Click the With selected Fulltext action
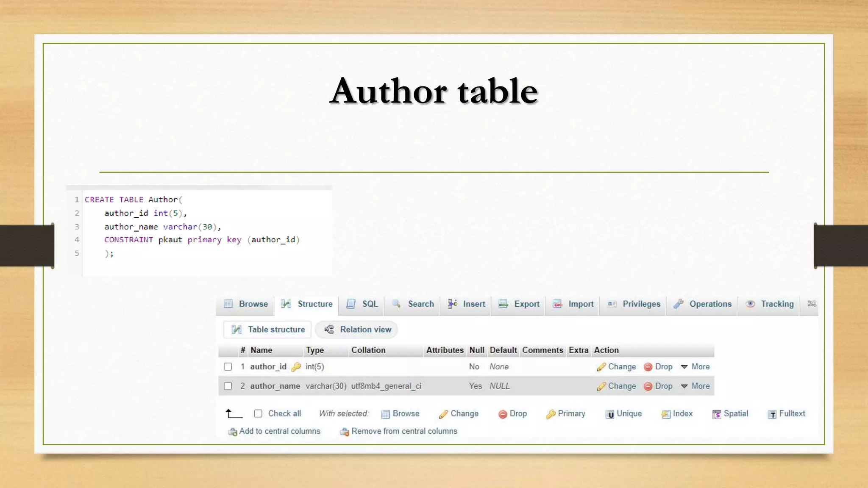Image resolution: width=868 pixels, height=488 pixels. coord(787,414)
